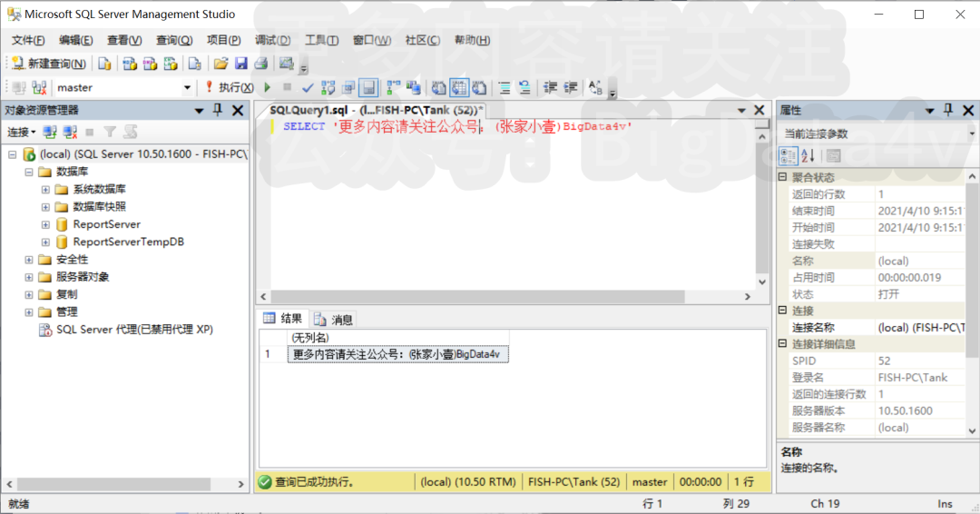Pin the 属性 panel

pos(948,110)
